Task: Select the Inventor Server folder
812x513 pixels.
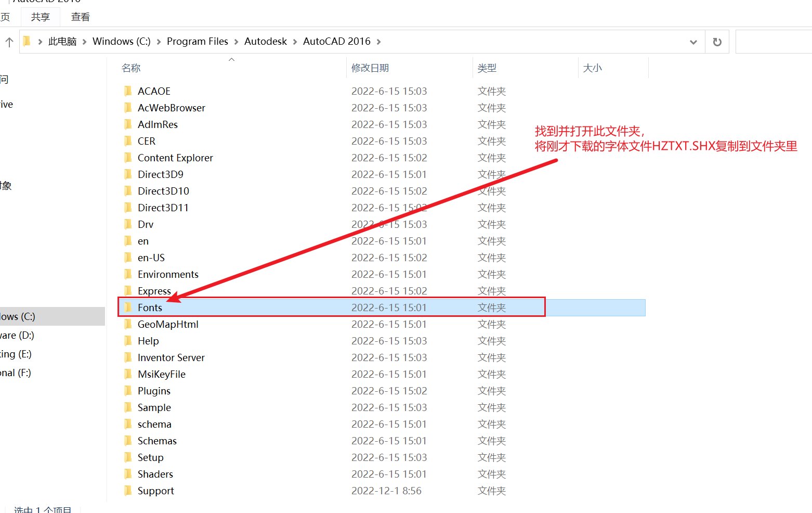Action: [x=171, y=357]
